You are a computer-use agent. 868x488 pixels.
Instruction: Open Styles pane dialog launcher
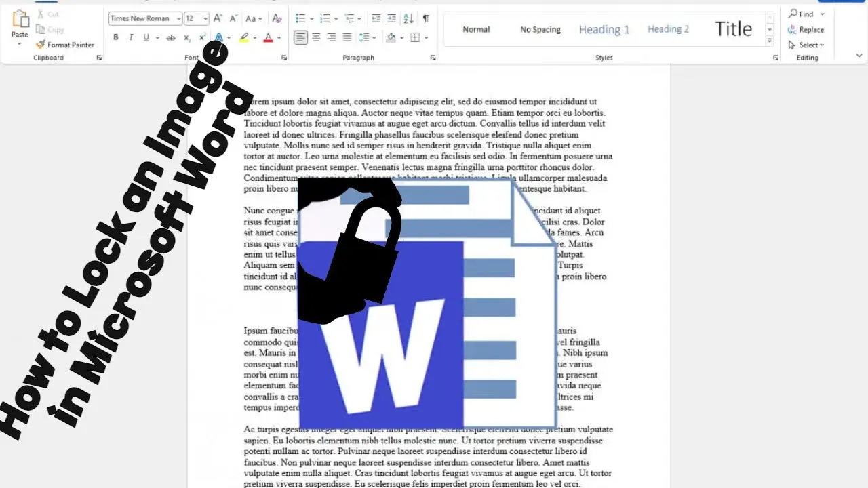[776, 58]
